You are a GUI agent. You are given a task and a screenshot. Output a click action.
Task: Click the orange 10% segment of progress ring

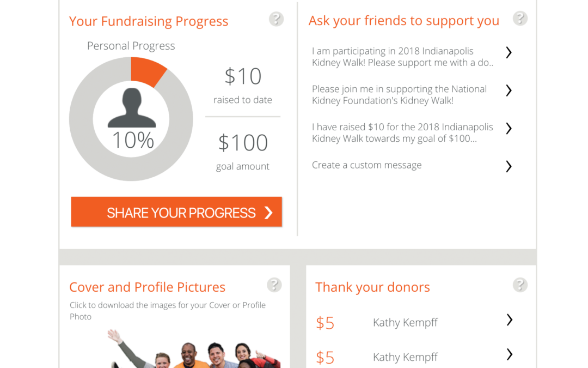147,71
